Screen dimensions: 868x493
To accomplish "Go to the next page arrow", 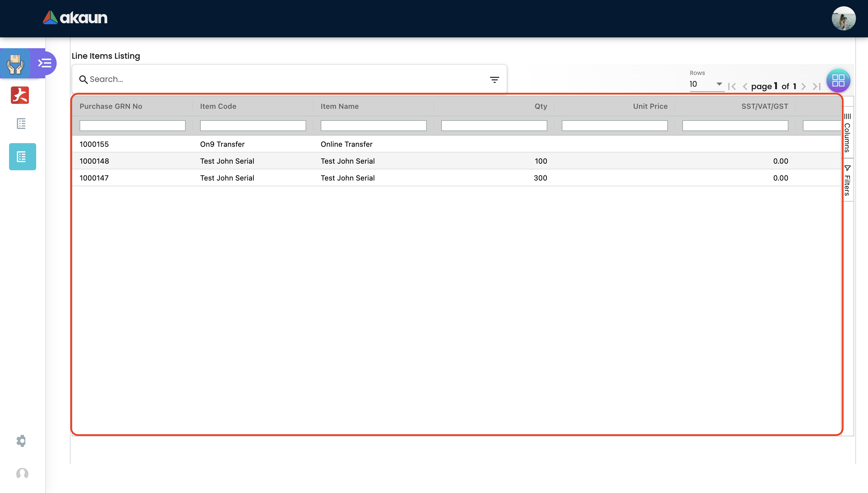I will click(x=804, y=87).
